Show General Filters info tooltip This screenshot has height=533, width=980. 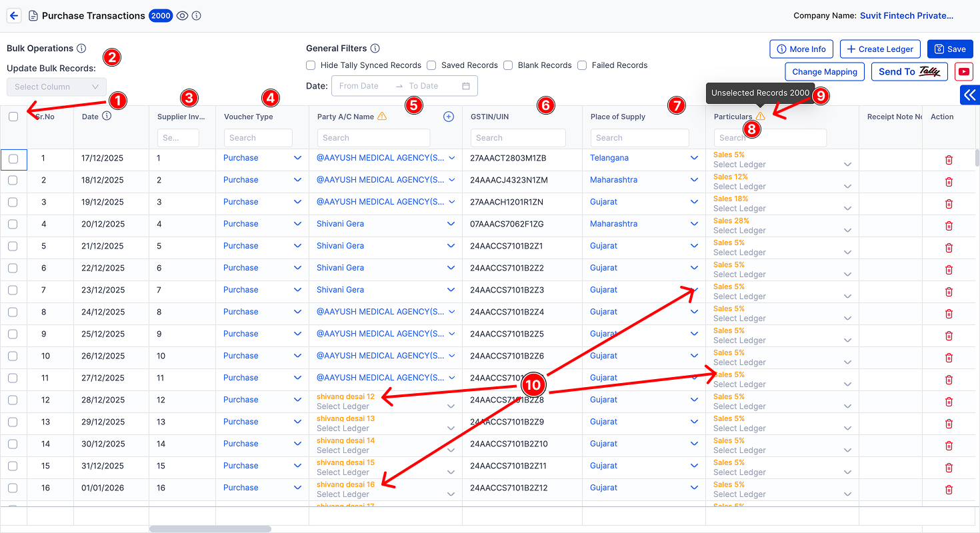[375, 48]
